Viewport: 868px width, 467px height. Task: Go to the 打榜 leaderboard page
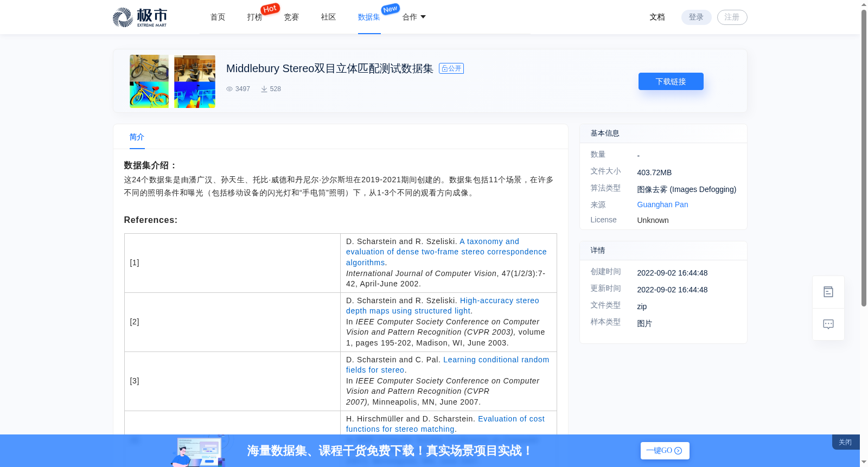[x=255, y=17]
